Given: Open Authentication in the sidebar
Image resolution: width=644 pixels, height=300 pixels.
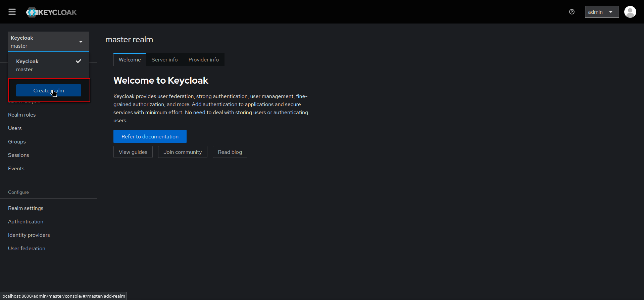Looking at the screenshot, I should [x=26, y=222].
